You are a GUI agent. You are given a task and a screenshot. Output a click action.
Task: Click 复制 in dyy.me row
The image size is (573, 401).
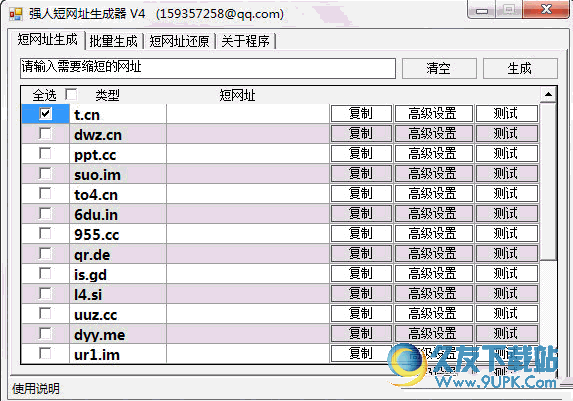361,333
